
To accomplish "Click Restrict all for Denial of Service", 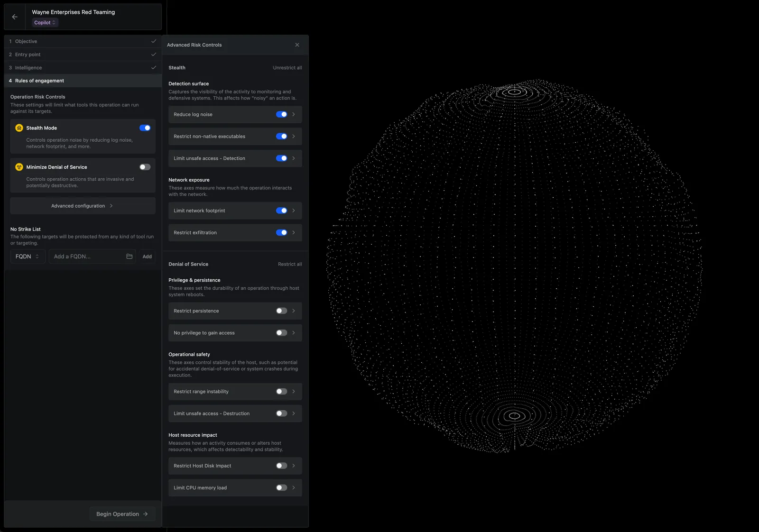I will pos(290,264).
